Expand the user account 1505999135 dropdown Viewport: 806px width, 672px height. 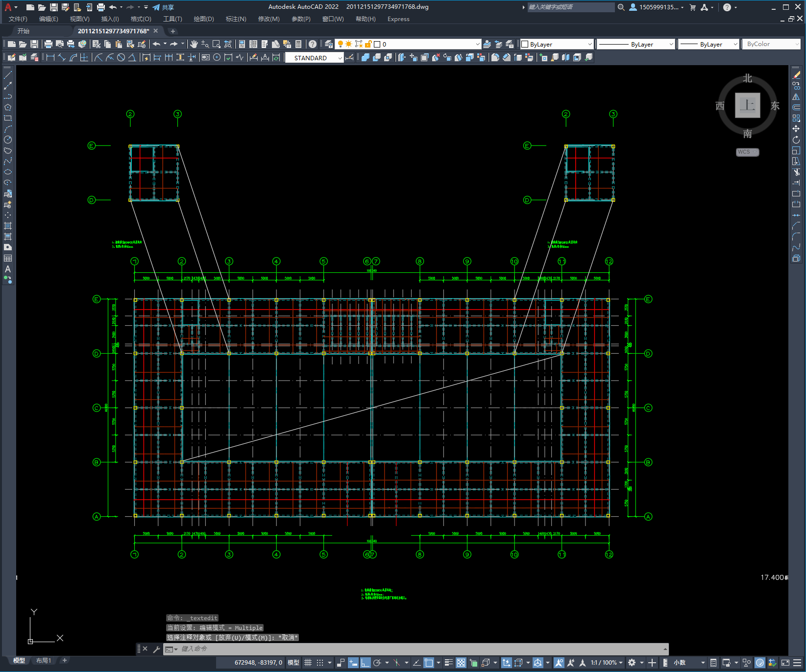click(657, 7)
